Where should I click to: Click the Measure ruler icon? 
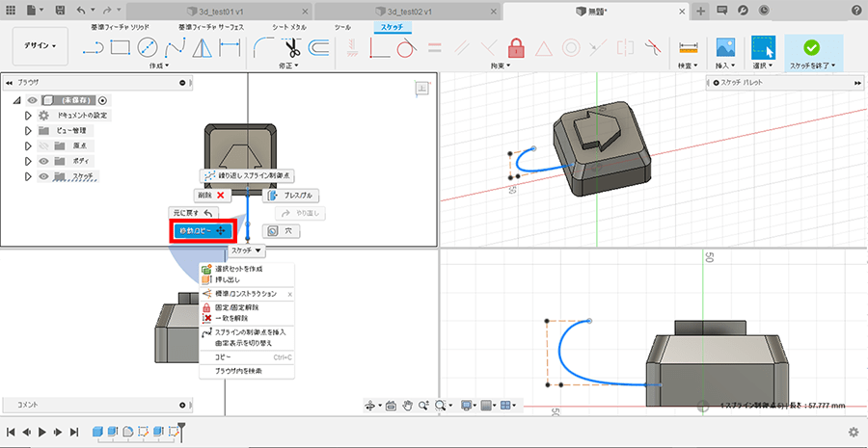pos(688,48)
